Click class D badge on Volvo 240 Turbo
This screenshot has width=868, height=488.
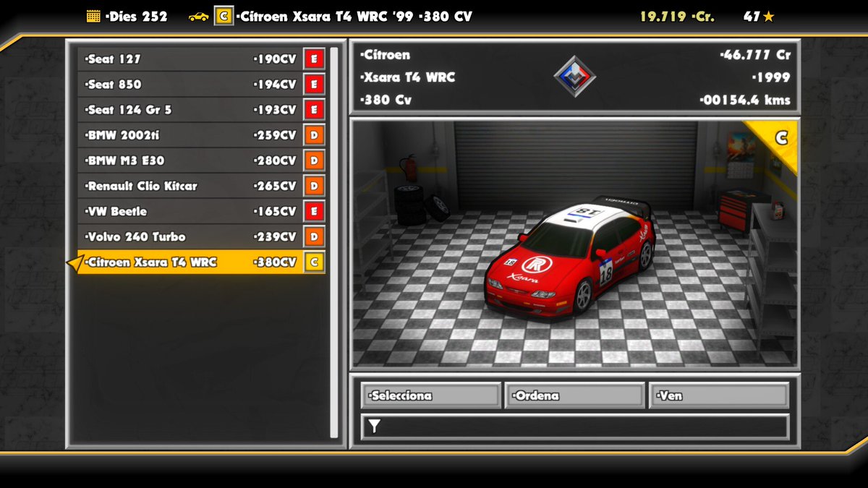click(x=314, y=236)
